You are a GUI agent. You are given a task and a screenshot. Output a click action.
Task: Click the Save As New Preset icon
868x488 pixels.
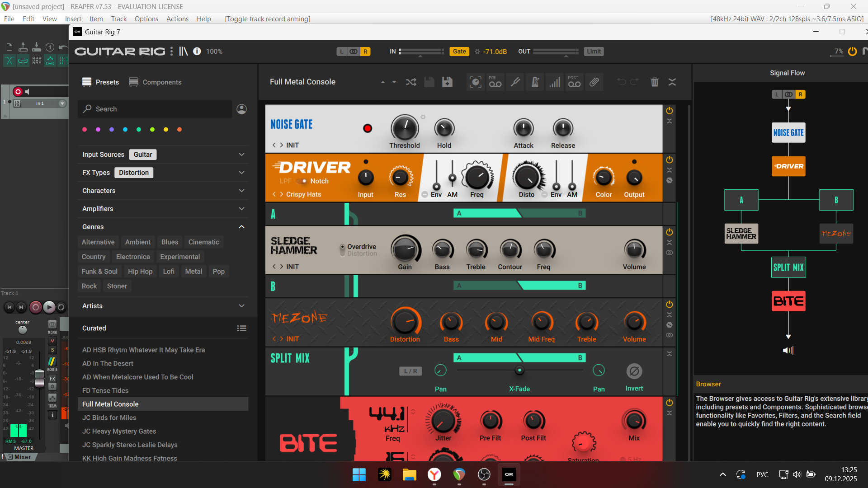point(447,82)
